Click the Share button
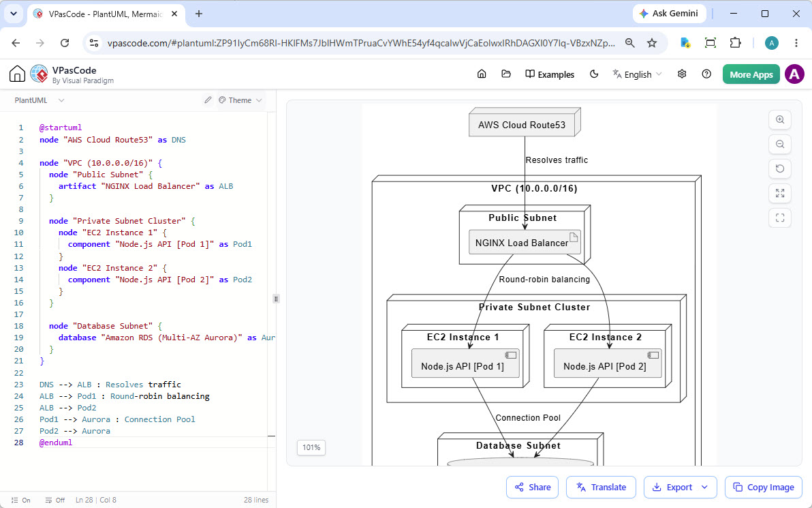The height and width of the screenshot is (508, 812). 532,488
